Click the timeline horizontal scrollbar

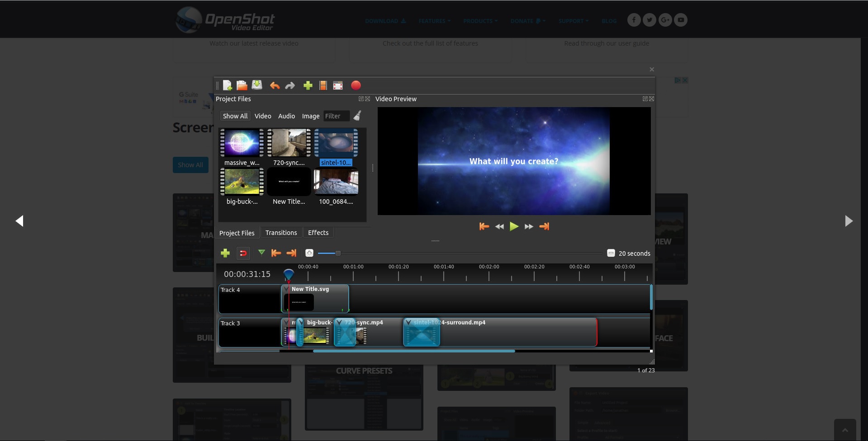[x=414, y=351]
